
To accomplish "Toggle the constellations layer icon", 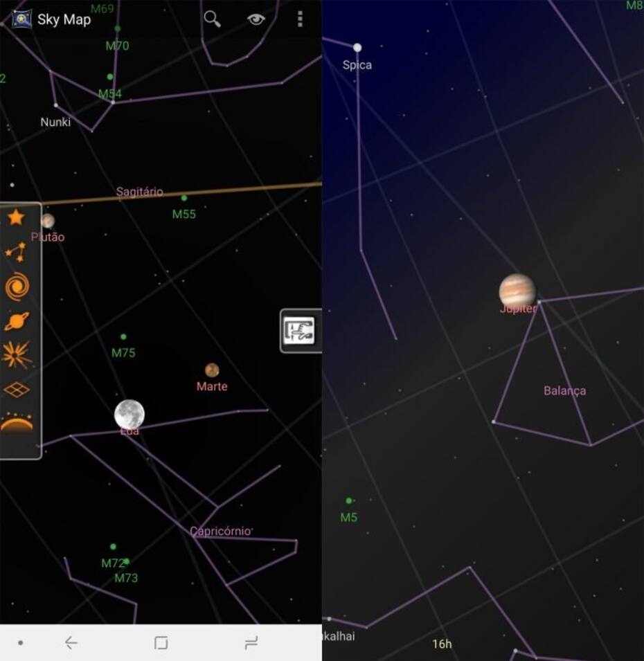I will [x=16, y=252].
